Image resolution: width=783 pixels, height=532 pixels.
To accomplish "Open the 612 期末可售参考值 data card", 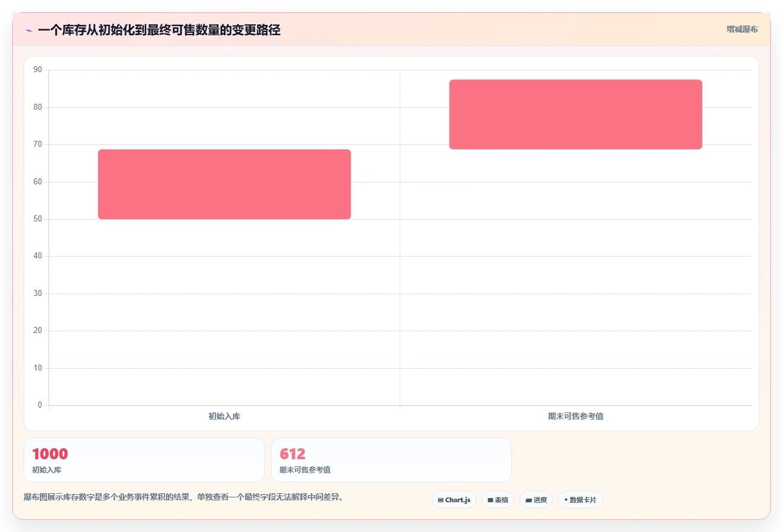I will pyautogui.click(x=391, y=460).
